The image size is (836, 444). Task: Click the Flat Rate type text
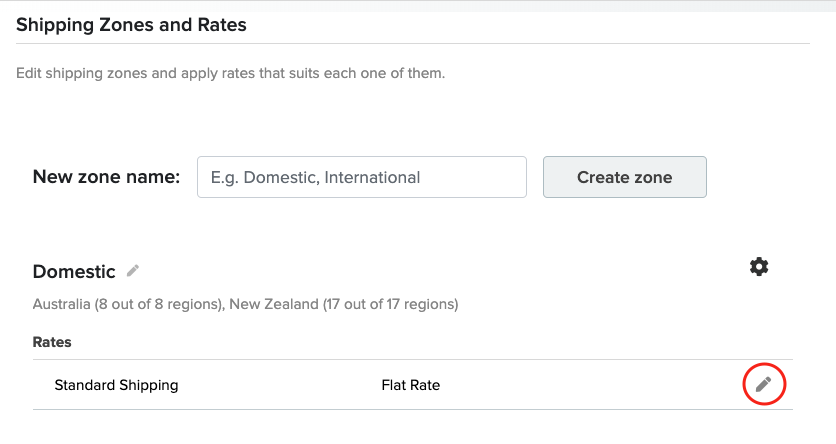tap(411, 385)
